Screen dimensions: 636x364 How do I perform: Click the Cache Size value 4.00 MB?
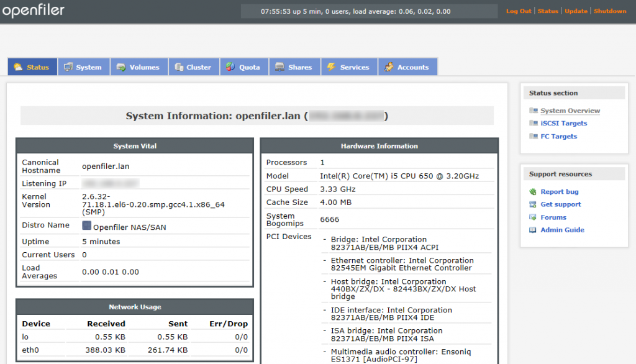click(335, 202)
